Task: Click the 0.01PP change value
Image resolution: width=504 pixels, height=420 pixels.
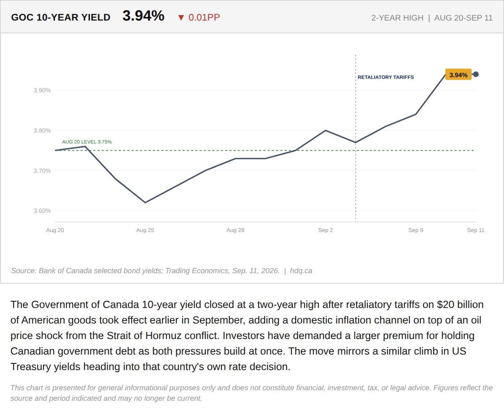Action: 204,18
